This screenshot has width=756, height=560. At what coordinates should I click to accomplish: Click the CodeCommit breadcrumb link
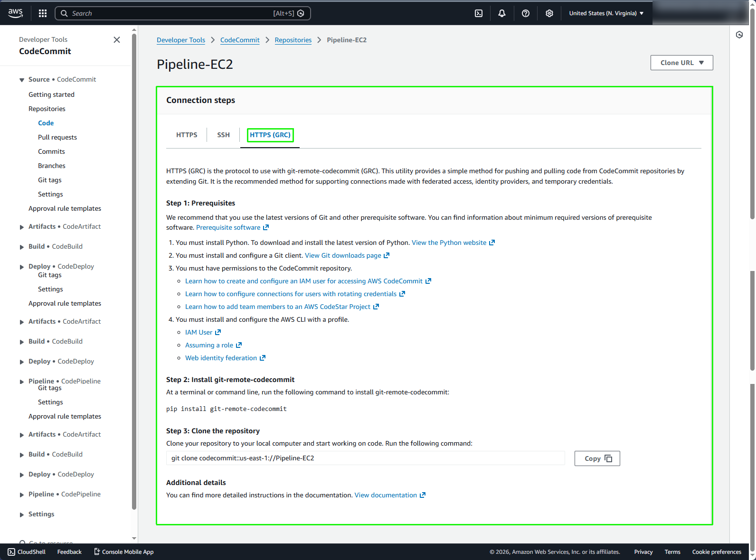[x=240, y=40]
